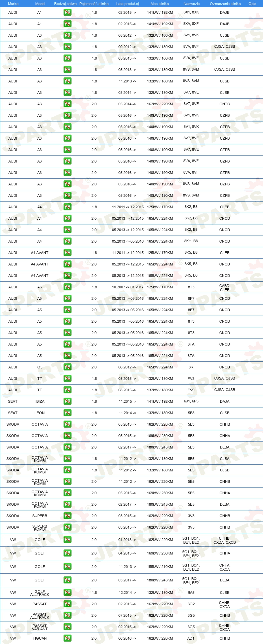The width and height of the screenshot is (263, 644).
Task: Click fuel icon in VW TIGUAN row
Action: (x=67, y=638)
